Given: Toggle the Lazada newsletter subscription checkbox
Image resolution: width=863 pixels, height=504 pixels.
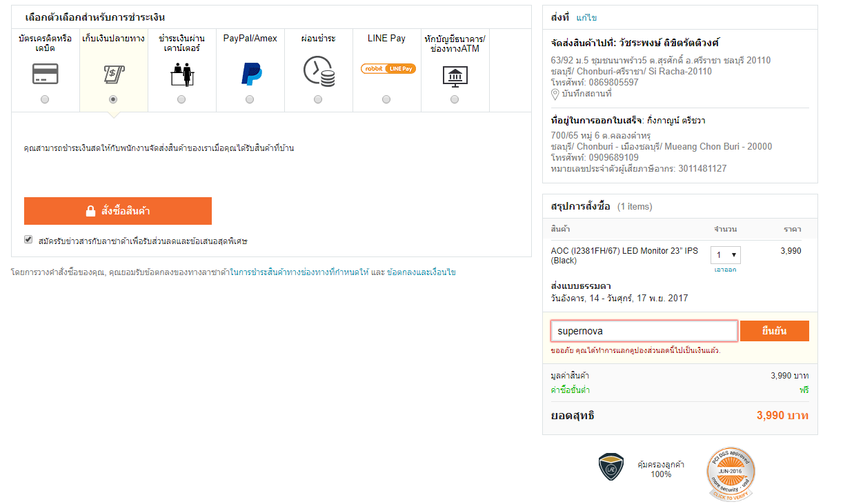Looking at the screenshot, I should click(28, 240).
